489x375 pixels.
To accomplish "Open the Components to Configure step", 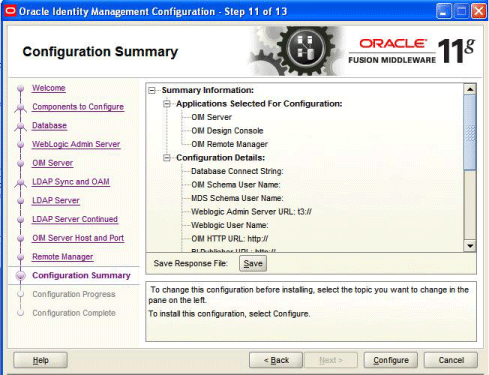I will [78, 107].
